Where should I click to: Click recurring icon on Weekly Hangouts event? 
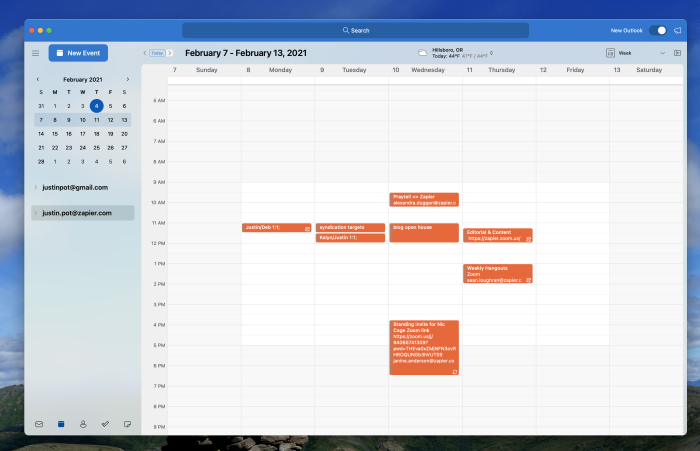pos(528,280)
